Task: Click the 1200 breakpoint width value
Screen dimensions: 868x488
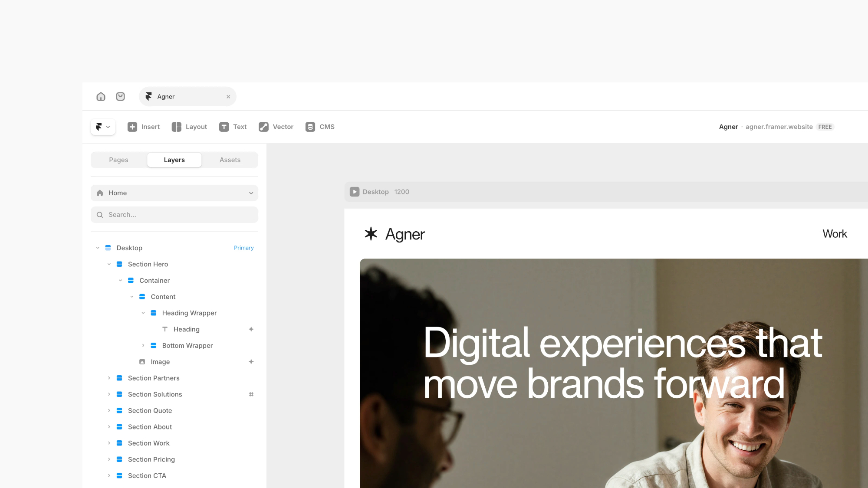Action: [x=402, y=192]
